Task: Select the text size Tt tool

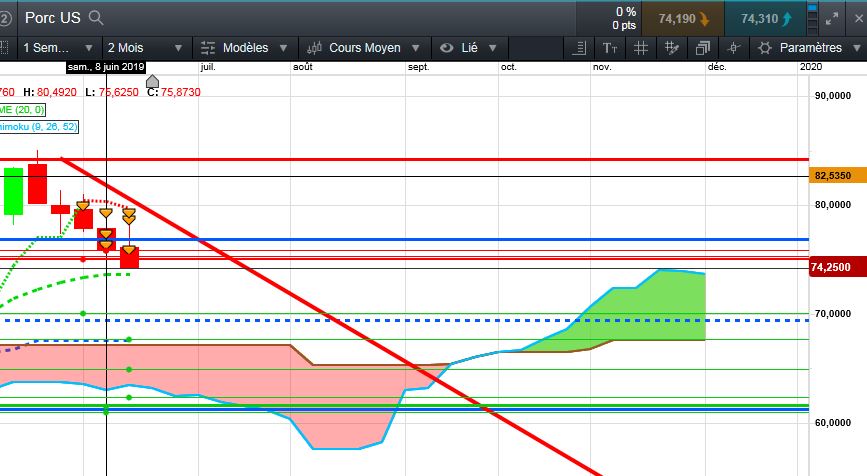Action: [610, 48]
